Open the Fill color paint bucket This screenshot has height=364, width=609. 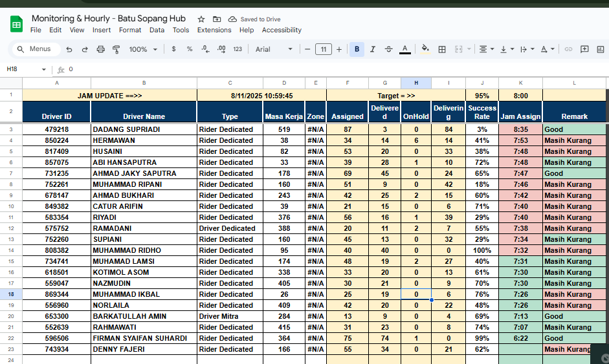tap(425, 49)
